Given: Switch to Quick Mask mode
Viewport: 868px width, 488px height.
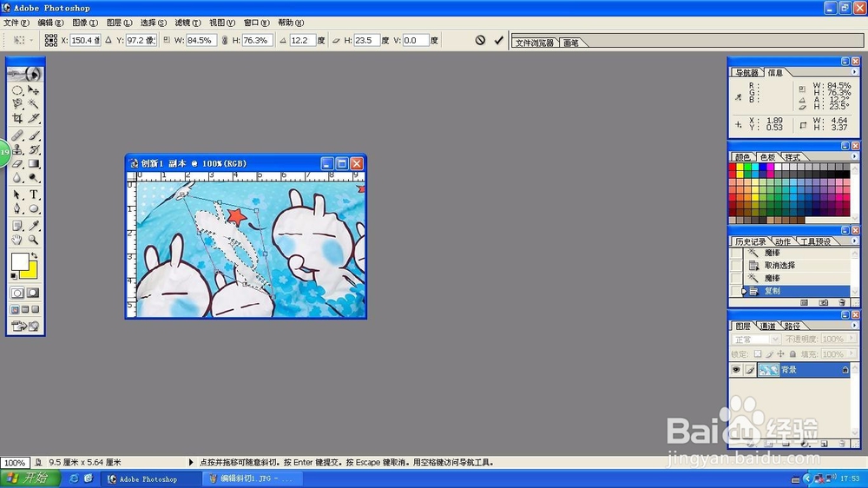Looking at the screenshot, I should (33, 293).
